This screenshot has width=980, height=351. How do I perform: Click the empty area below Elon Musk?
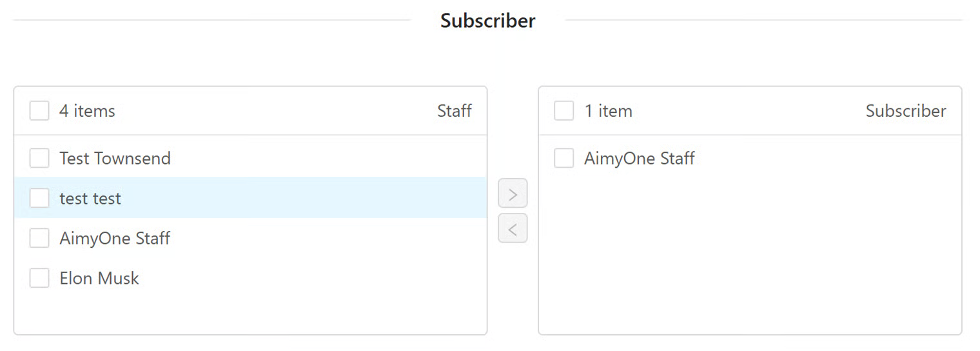250,314
